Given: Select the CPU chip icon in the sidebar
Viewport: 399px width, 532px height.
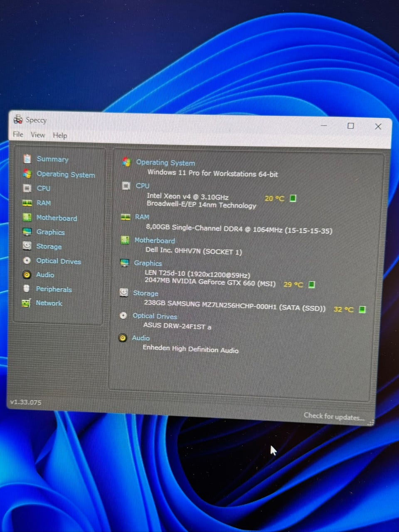Looking at the screenshot, I should coord(27,188).
